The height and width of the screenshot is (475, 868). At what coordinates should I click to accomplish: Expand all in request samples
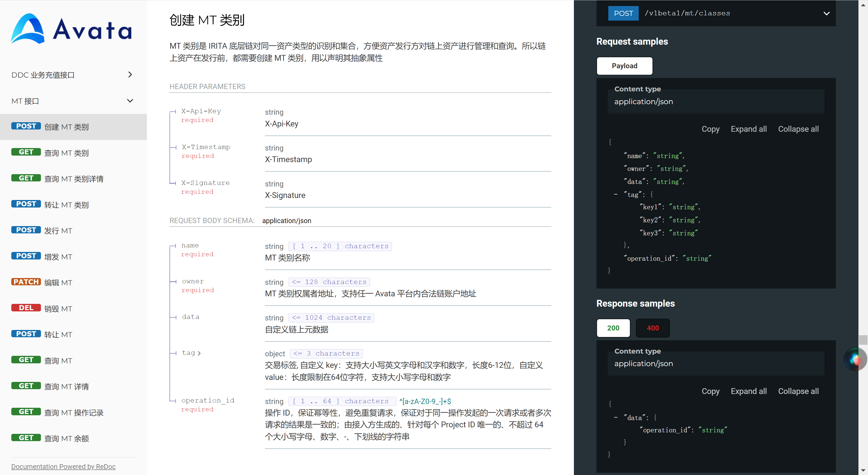748,129
